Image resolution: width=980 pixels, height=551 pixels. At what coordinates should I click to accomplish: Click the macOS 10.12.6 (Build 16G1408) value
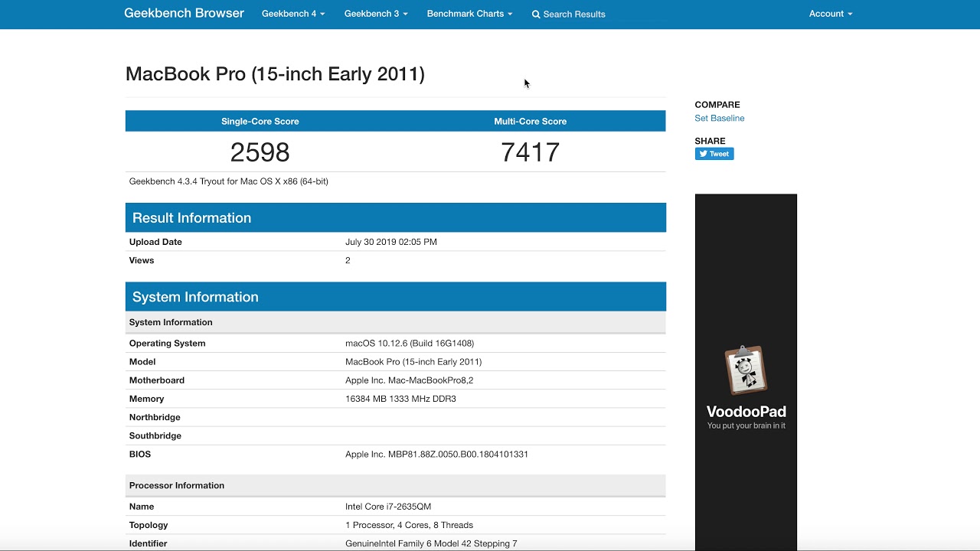(410, 344)
